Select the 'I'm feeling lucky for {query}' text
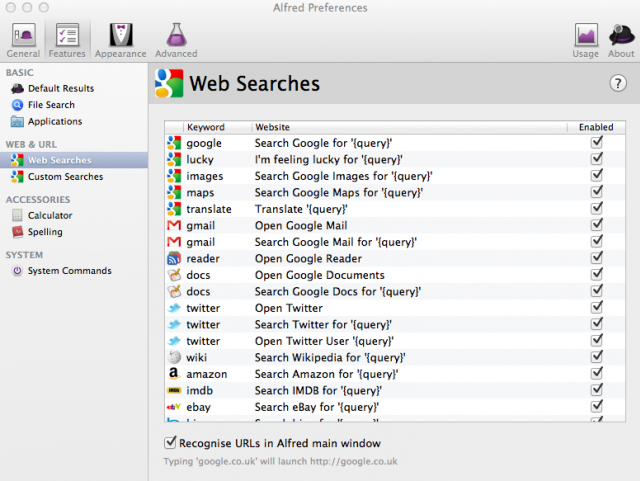 click(329, 160)
